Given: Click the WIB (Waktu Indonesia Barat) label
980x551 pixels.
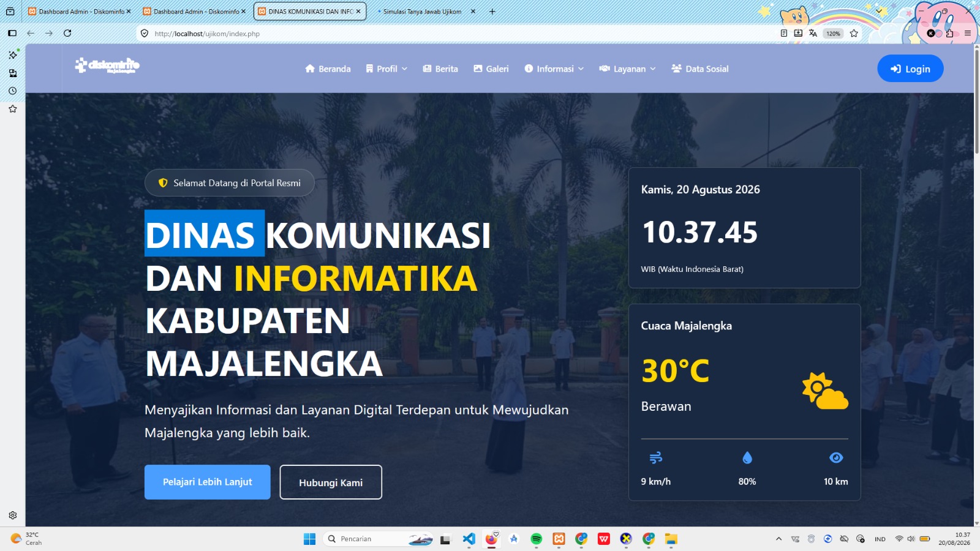Looking at the screenshot, I should [x=692, y=269].
